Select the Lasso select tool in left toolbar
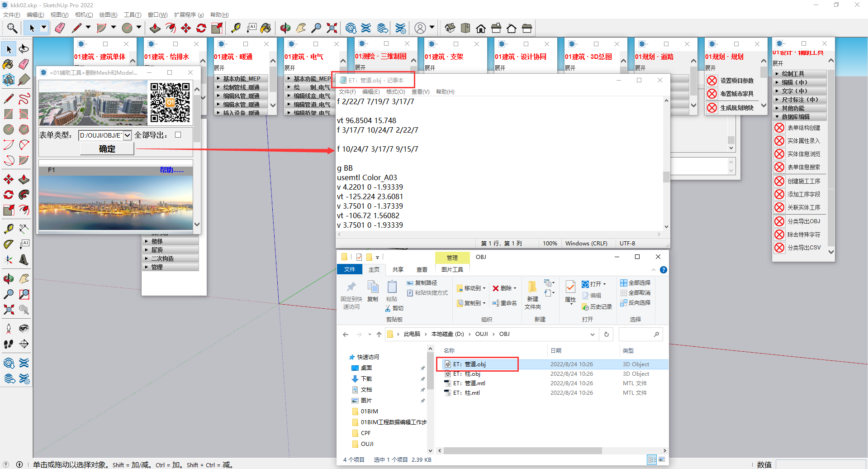 coord(24,49)
